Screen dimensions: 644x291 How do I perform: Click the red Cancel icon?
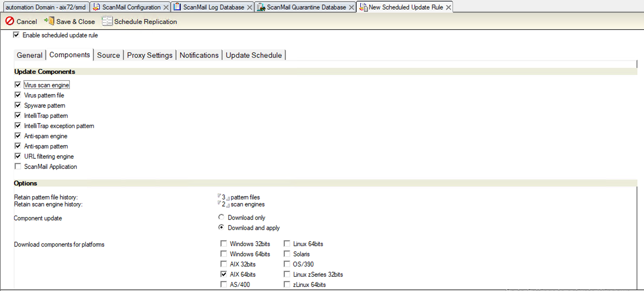pos(10,21)
